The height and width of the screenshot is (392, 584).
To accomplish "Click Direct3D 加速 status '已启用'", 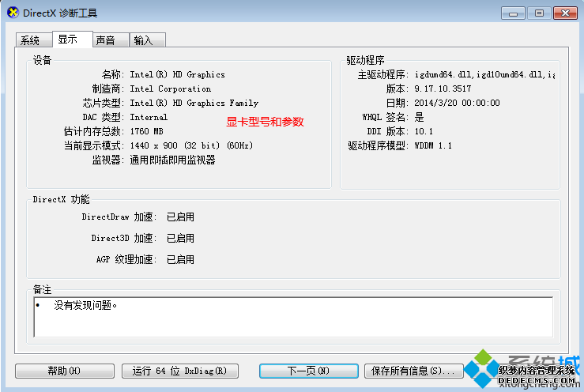I will pos(180,238).
